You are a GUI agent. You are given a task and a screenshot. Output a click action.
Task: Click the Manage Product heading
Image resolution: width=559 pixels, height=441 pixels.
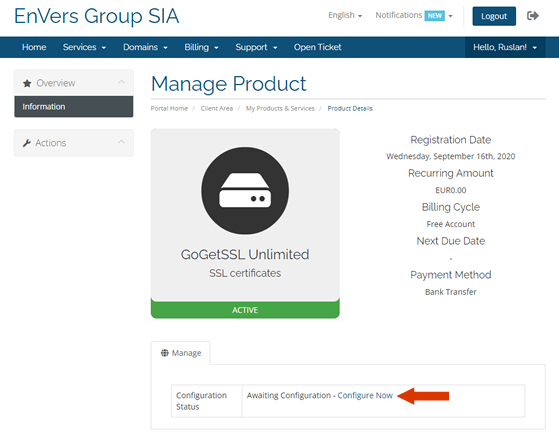pos(229,84)
